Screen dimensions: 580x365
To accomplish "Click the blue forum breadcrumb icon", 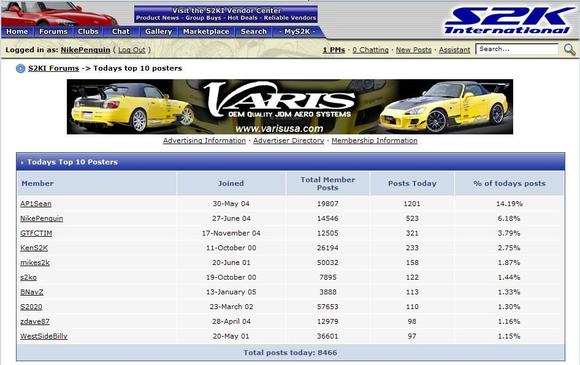I will [20, 68].
